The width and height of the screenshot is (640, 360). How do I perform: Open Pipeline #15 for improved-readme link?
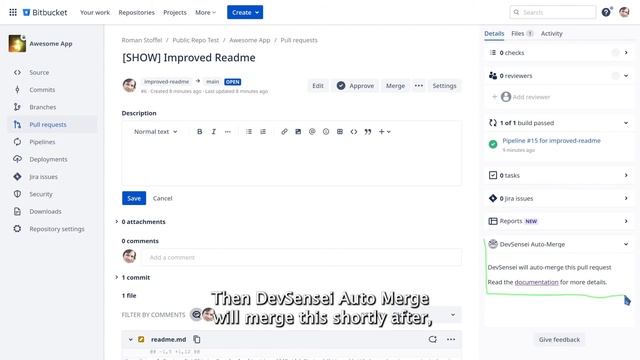pyautogui.click(x=551, y=140)
